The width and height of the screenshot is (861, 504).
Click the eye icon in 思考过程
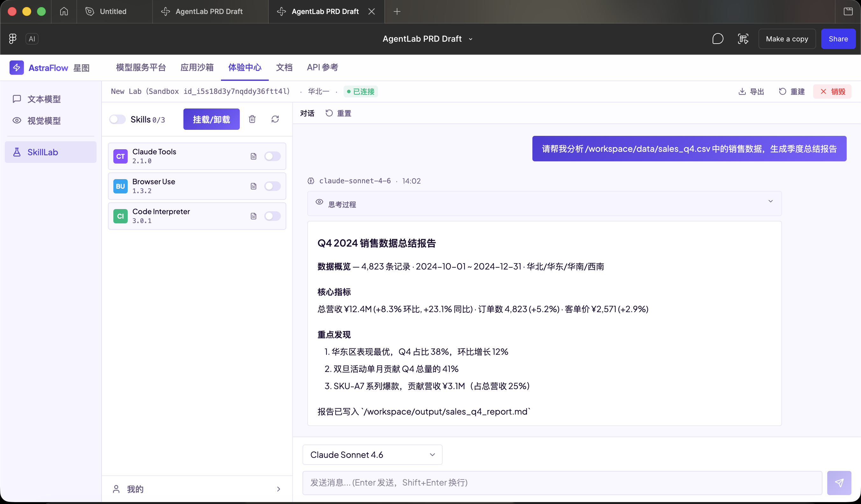tap(319, 202)
